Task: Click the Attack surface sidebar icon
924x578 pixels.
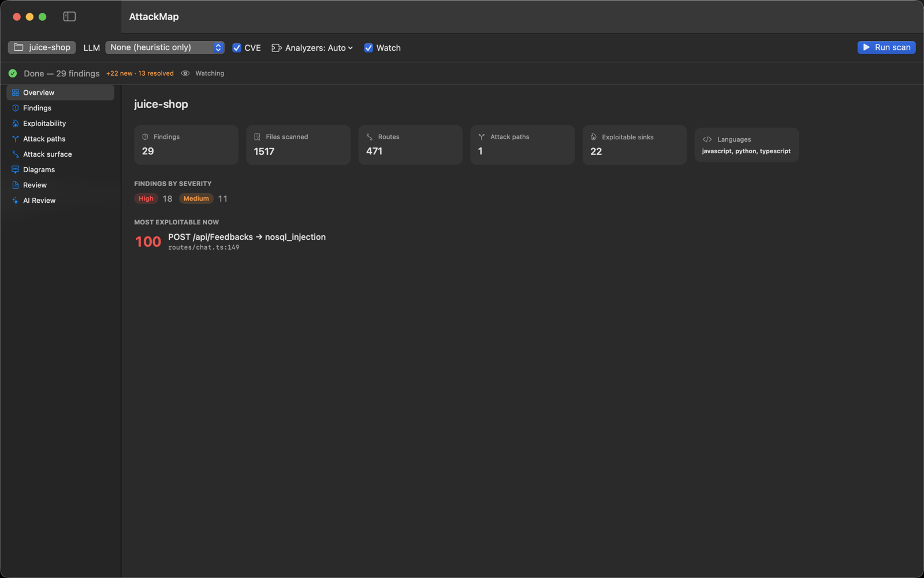Action: (x=16, y=154)
